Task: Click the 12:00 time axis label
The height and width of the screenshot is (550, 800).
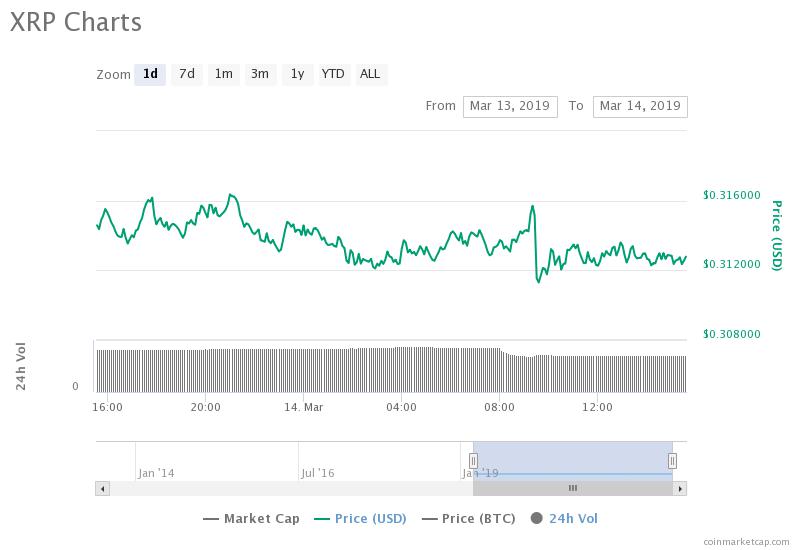Action: [597, 408]
